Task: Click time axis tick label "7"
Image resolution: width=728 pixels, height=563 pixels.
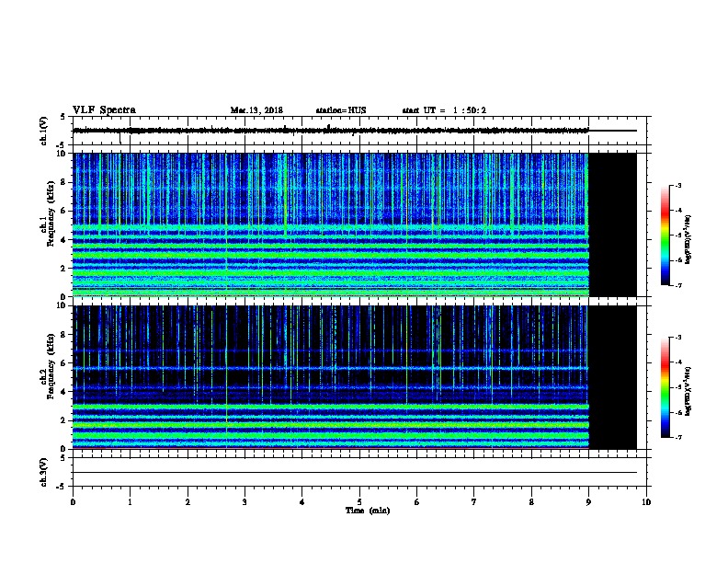Action: (474, 502)
